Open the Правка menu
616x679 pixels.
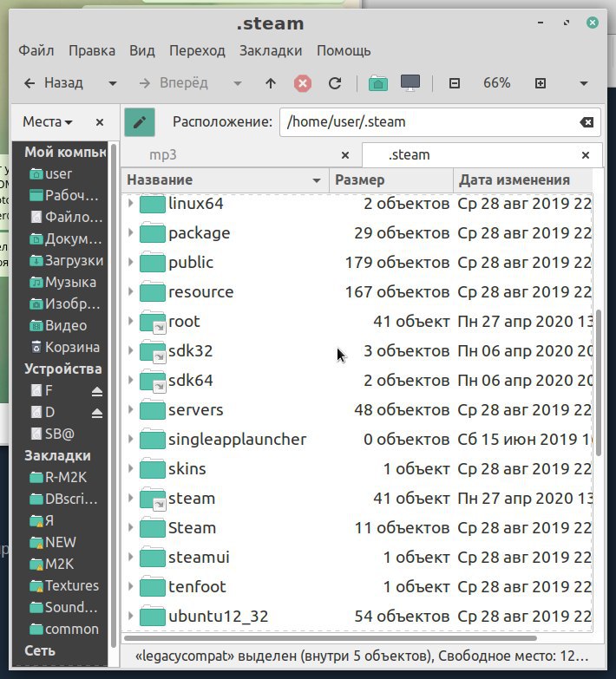[x=92, y=50]
